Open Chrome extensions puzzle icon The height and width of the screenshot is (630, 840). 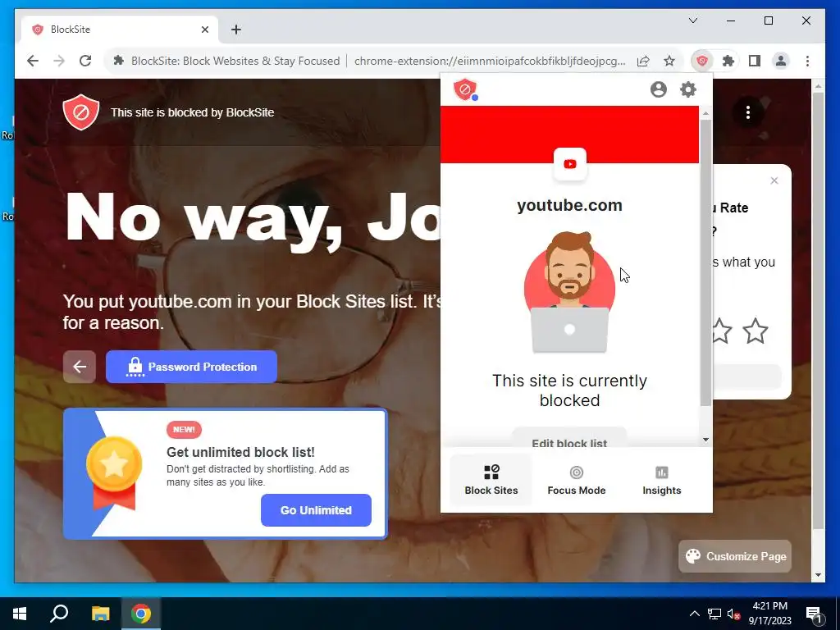(728, 61)
